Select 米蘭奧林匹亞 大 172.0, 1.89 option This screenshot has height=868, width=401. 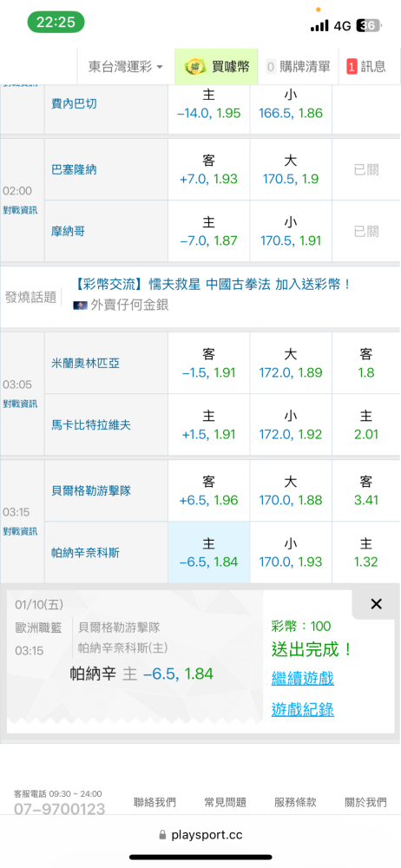[x=291, y=363]
